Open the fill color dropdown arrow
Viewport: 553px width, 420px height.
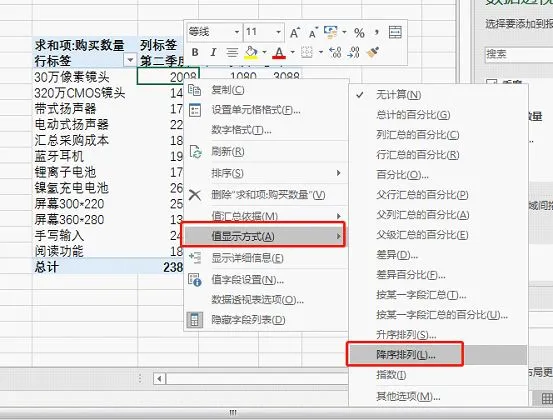(x=264, y=53)
